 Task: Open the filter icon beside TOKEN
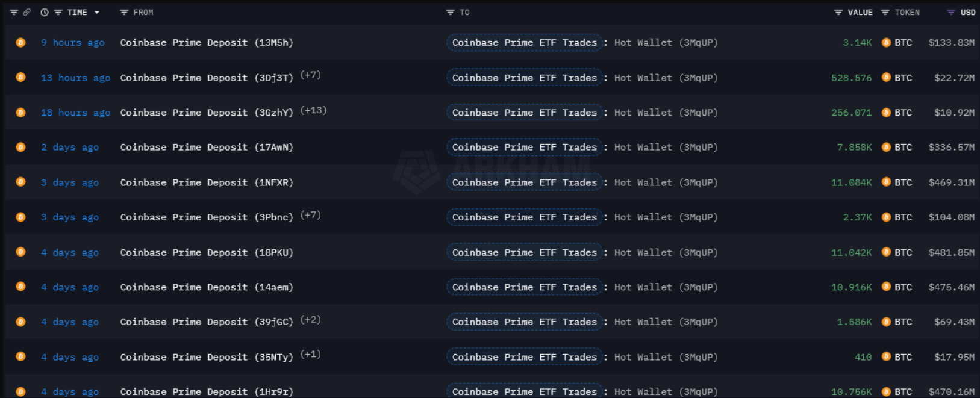[885, 12]
